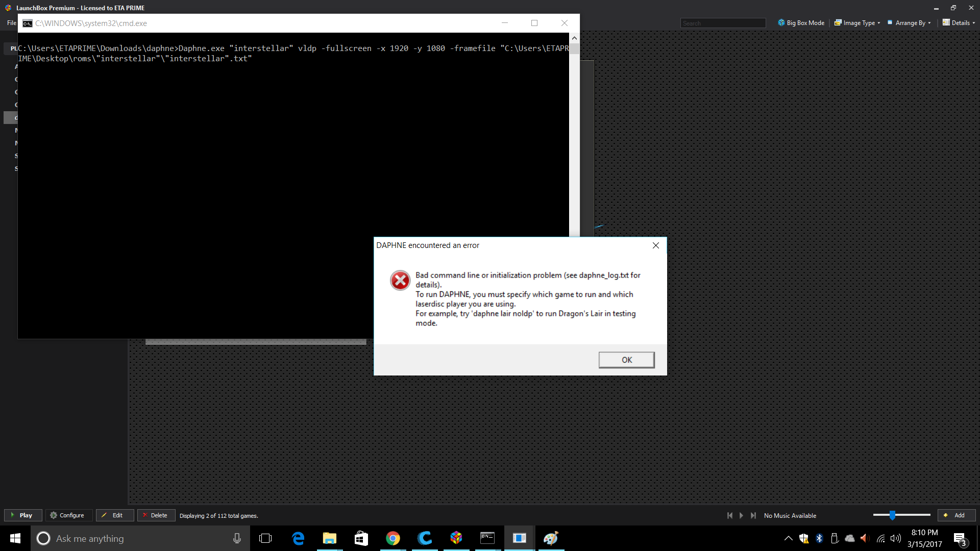
Task: Click the cmd.exe title bar icon
Action: point(28,23)
